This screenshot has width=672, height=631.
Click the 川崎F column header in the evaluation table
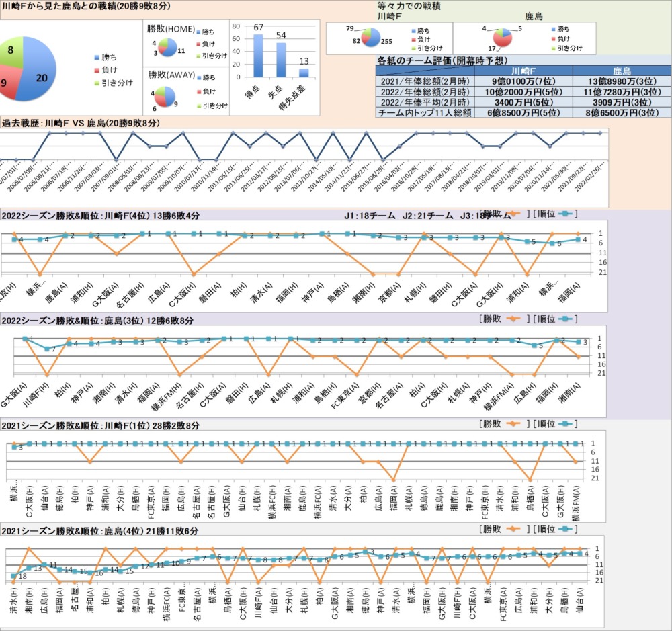pos(523,71)
